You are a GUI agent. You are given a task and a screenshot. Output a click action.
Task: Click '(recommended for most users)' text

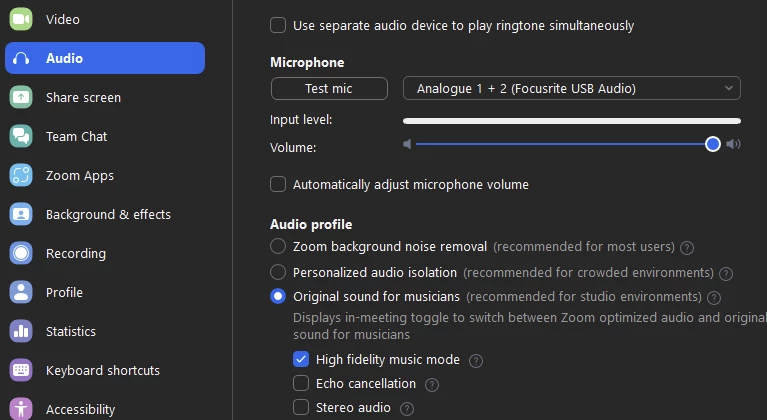584,246
